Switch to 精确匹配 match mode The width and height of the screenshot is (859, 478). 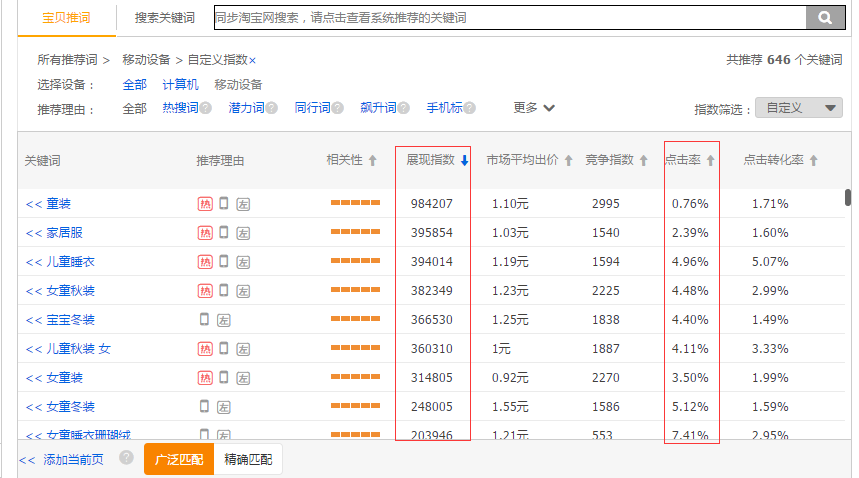pyautogui.click(x=248, y=460)
